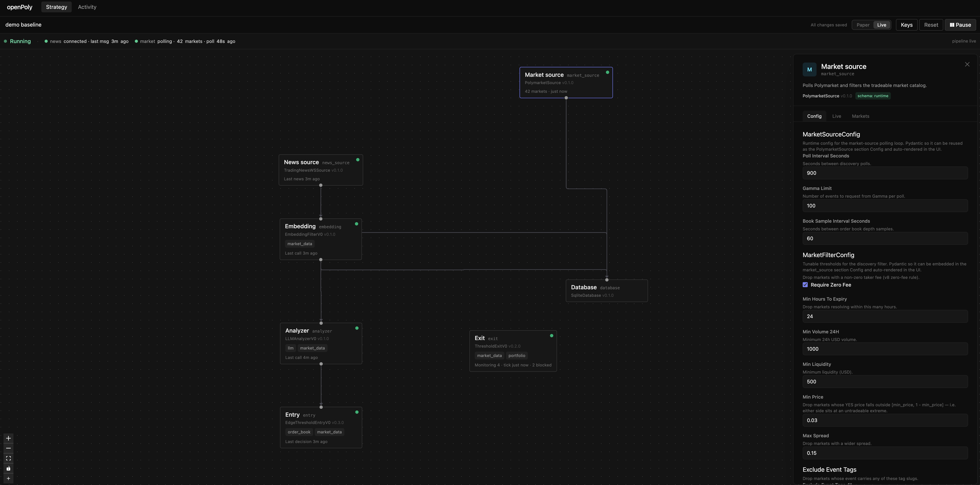Click the Database node input handle
This screenshot has height=485, width=980.
[607, 280]
